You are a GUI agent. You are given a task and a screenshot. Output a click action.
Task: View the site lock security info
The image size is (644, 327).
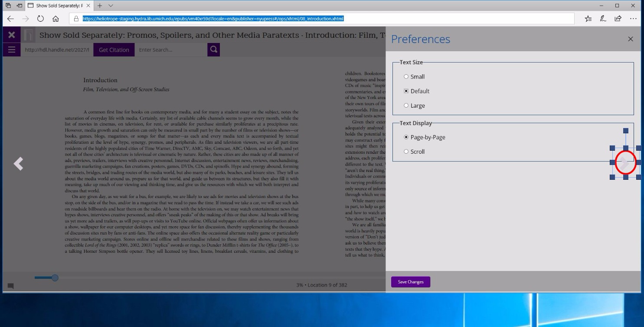[76, 19]
